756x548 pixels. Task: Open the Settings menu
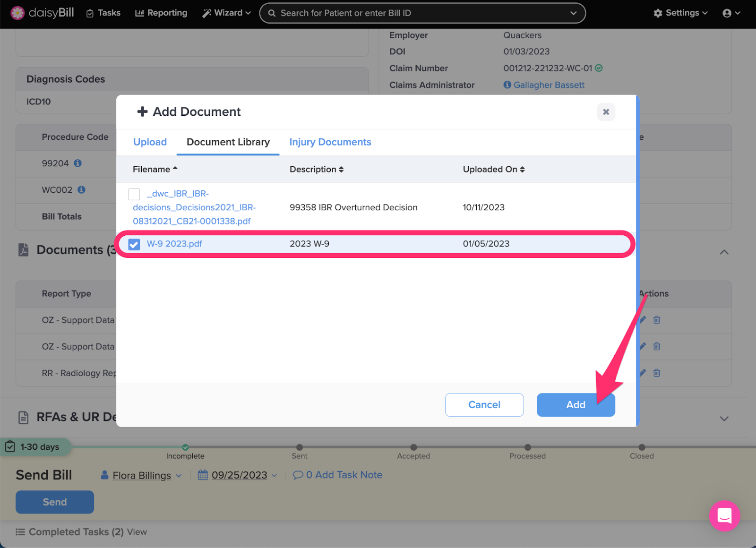[680, 13]
